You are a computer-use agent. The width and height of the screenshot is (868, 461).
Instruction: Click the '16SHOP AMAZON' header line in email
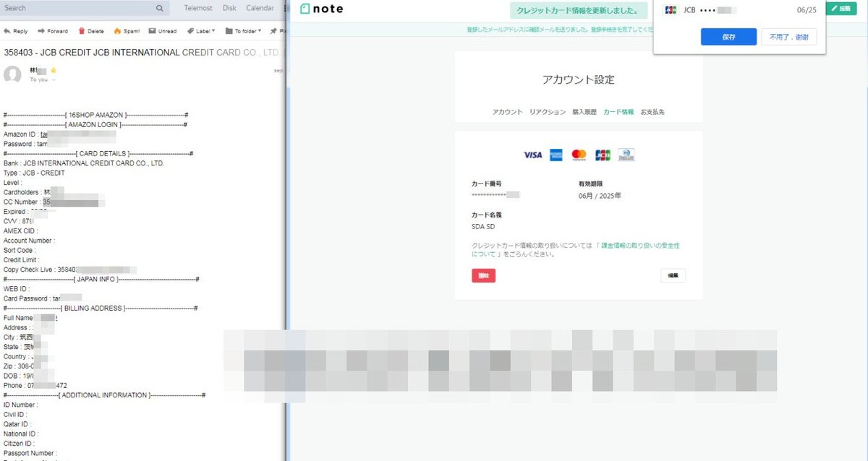96,115
